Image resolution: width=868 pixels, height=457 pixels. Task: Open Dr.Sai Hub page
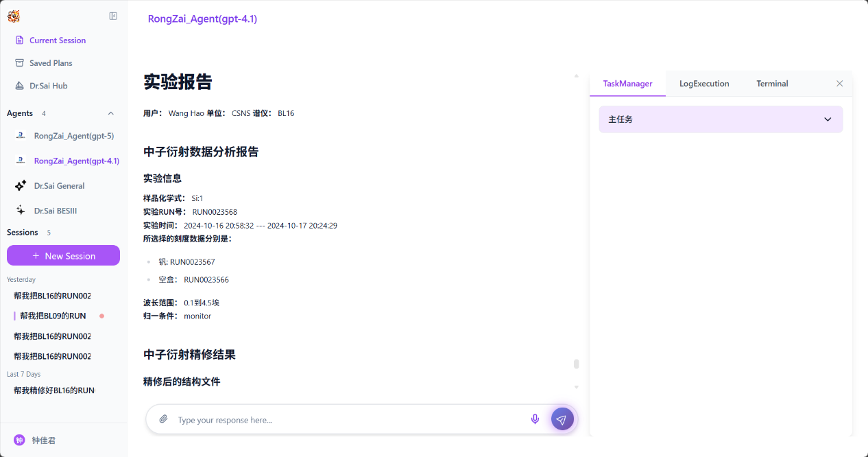48,86
